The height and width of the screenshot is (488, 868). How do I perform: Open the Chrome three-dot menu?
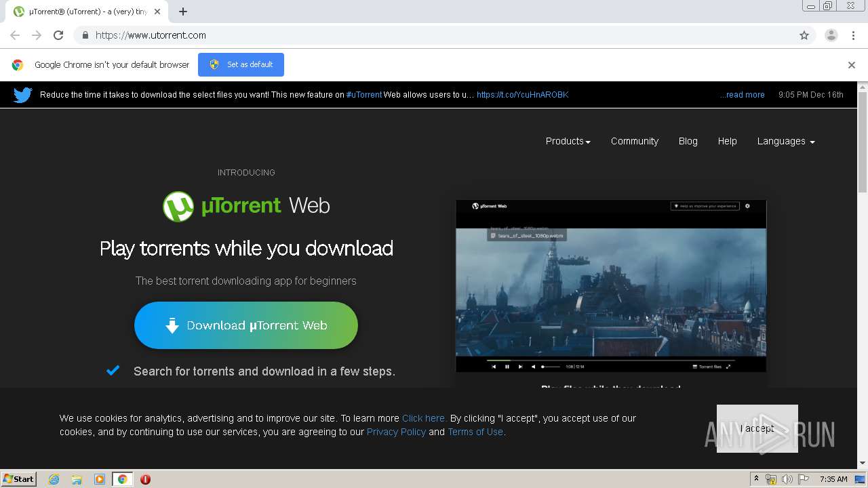[x=853, y=35]
